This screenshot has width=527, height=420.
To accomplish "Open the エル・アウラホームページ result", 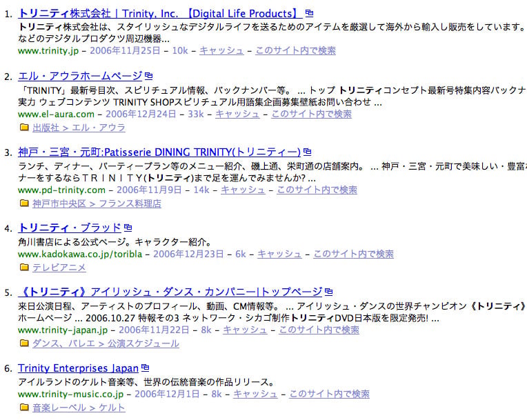I will tap(80, 76).
